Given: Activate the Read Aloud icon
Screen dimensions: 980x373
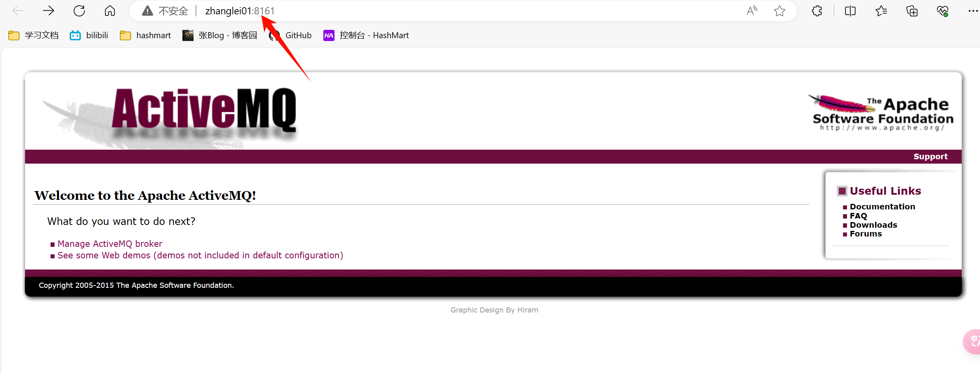Looking at the screenshot, I should [751, 11].
